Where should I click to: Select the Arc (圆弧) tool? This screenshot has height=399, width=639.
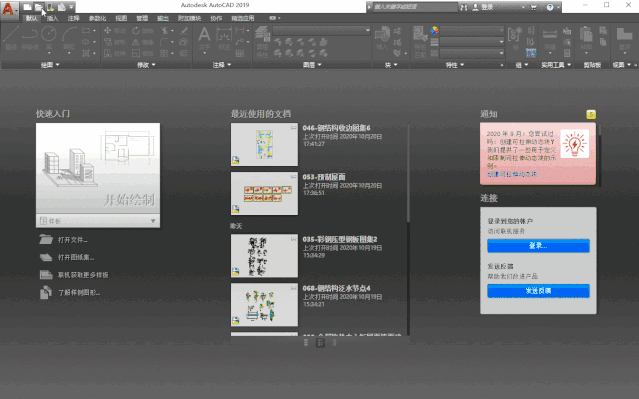click(x=69, y=37)
